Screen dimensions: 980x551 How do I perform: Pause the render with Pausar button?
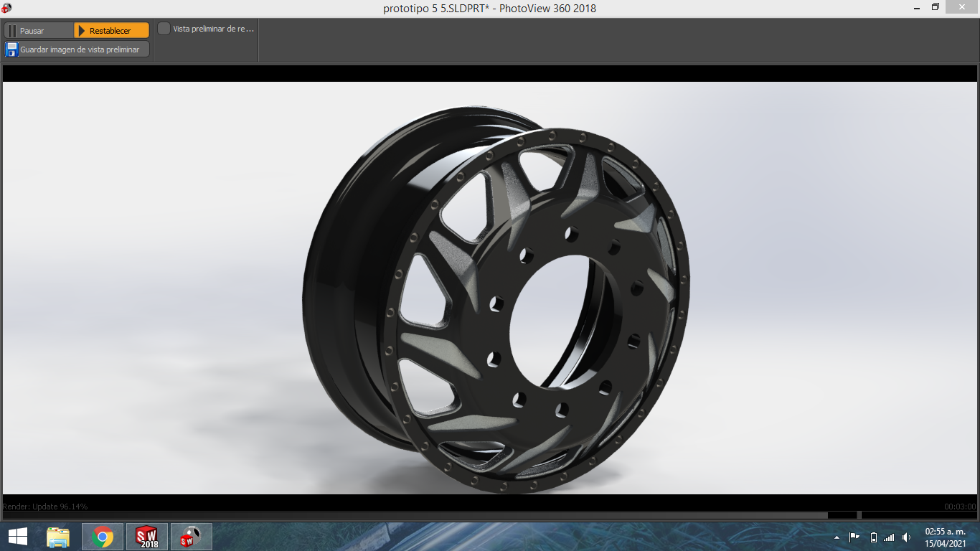coord(39,31)
